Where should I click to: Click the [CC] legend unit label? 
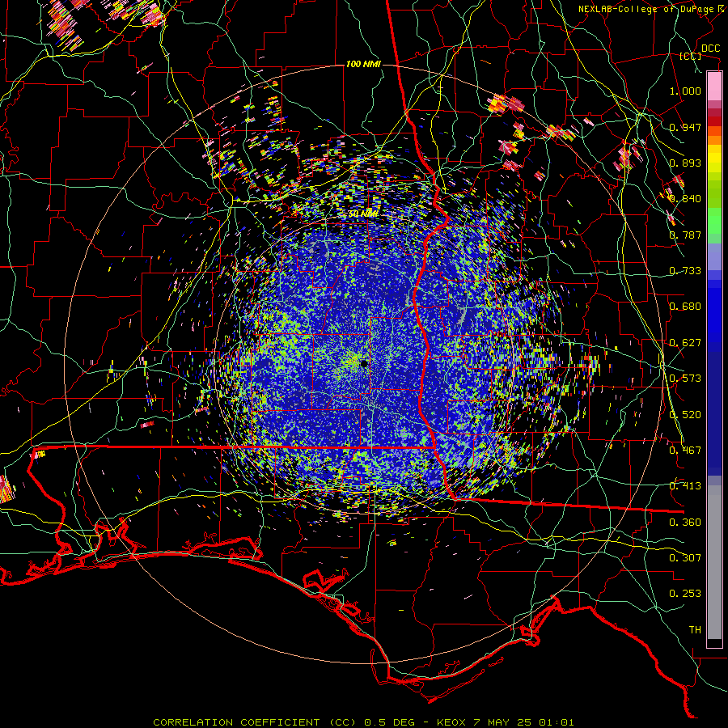(x=691, y=57)
